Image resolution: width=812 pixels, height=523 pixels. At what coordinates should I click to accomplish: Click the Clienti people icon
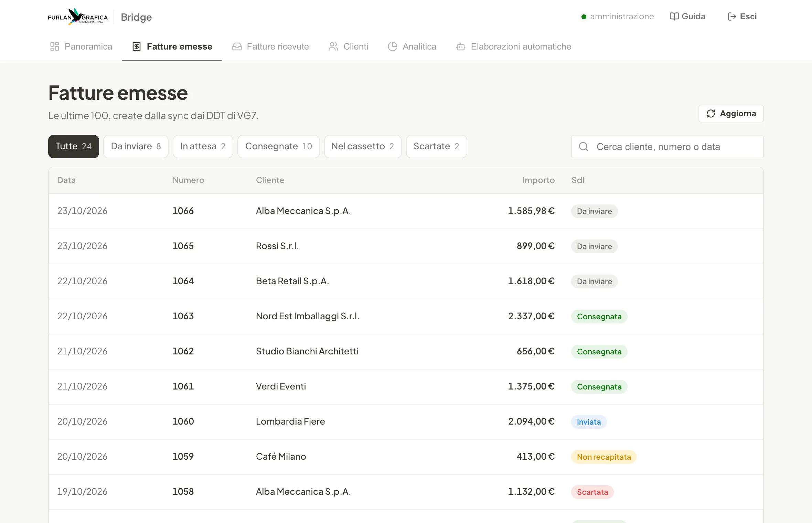pyautogui.click(x=333, y=46)
